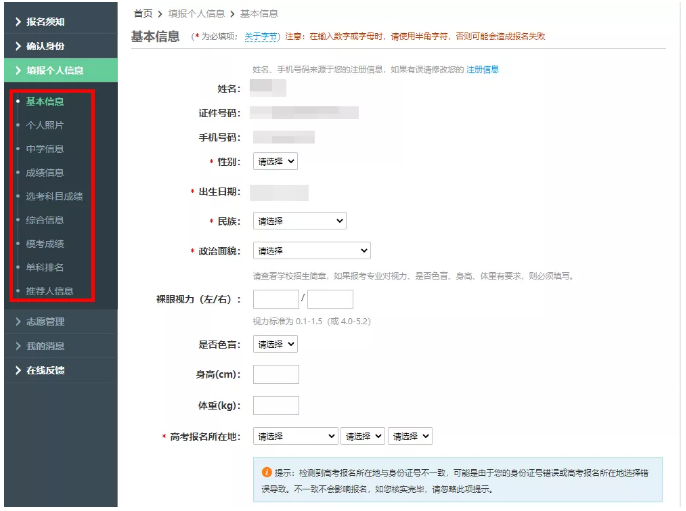
Task: Click 首页 in the breadcrumb
Action: tap(142, 13)
